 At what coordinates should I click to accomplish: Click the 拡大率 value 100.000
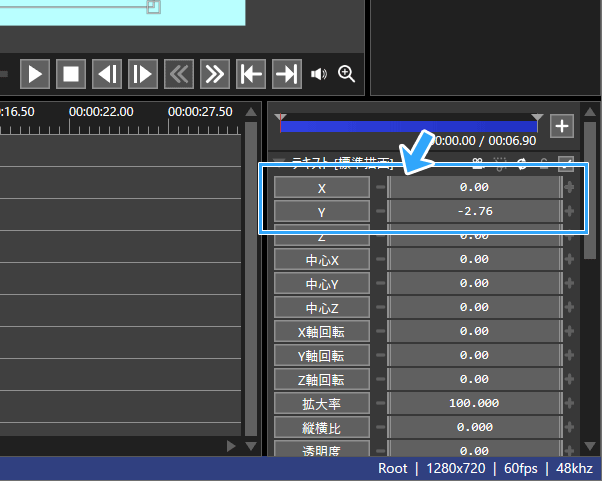(x=475, y=403)
